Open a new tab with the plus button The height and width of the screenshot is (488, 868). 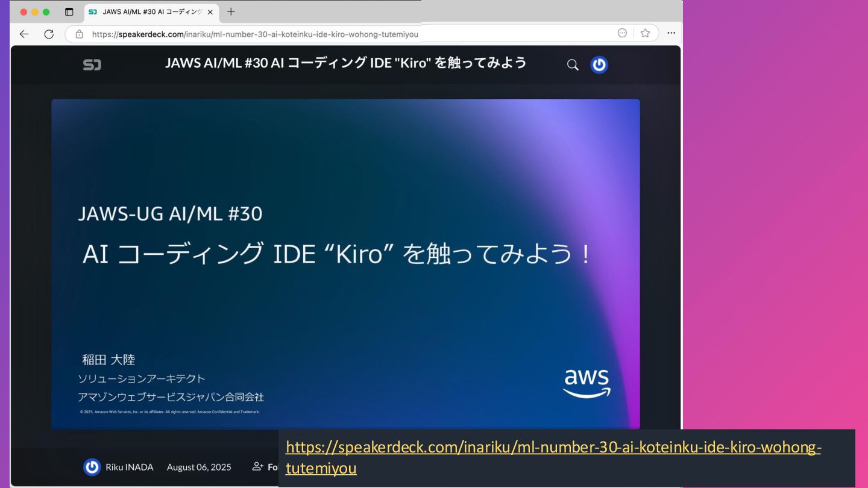coord(231,11)
